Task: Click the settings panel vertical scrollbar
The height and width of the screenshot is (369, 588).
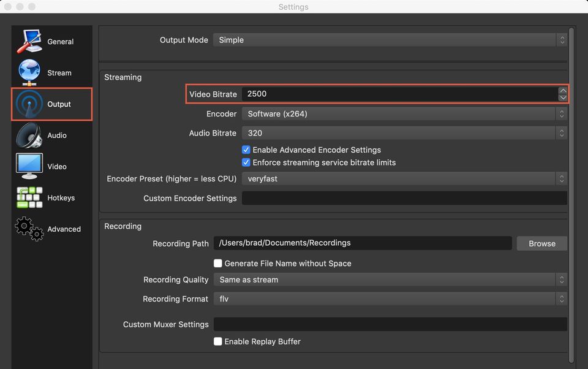Action: pos(571,195)
